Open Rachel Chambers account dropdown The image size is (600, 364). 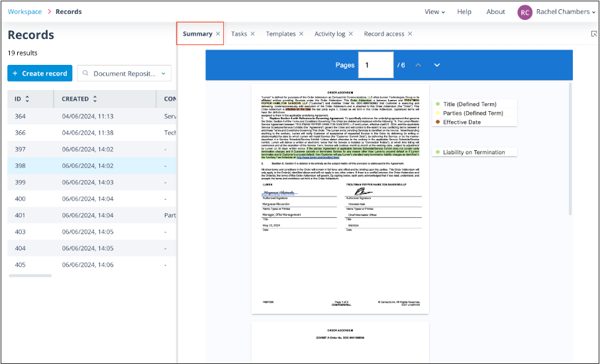tap(566, 12)
